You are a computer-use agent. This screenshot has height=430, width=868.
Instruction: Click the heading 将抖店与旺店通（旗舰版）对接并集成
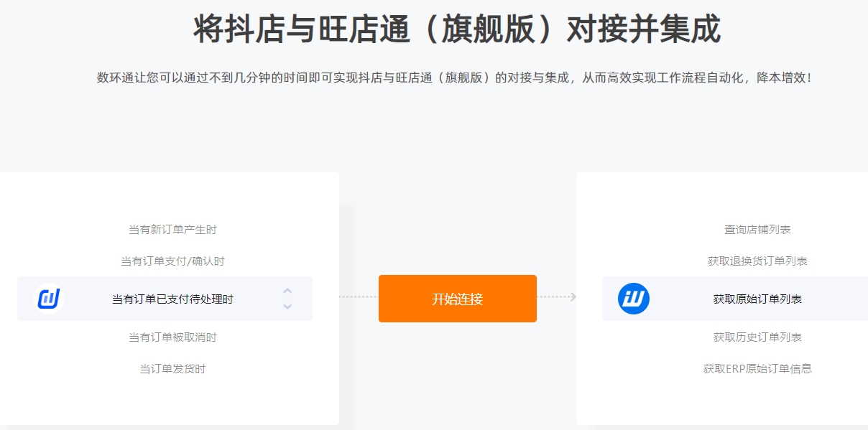(x=457, y=29)
